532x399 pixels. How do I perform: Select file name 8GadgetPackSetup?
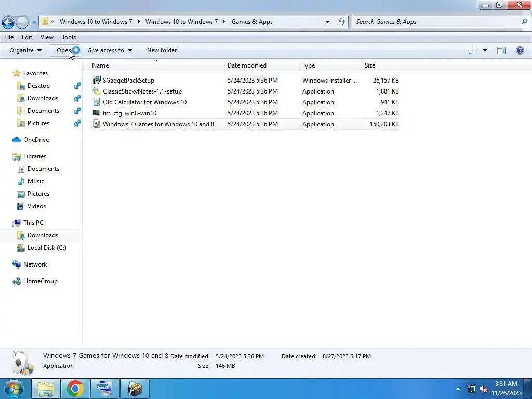pos(129,81)
